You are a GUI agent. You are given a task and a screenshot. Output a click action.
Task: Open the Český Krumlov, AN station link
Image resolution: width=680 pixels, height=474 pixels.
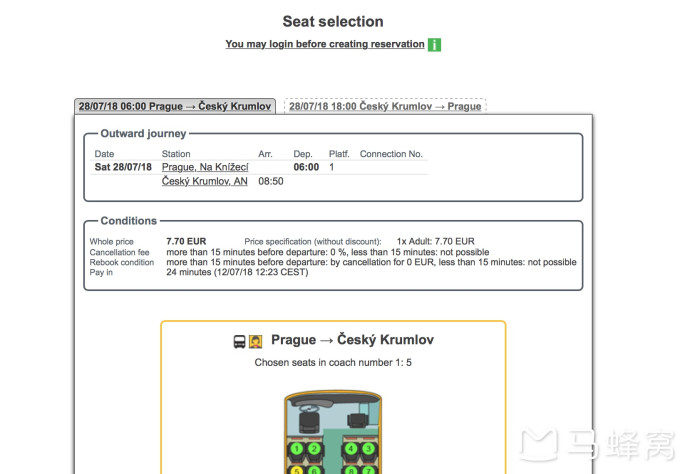pos(205,181)
